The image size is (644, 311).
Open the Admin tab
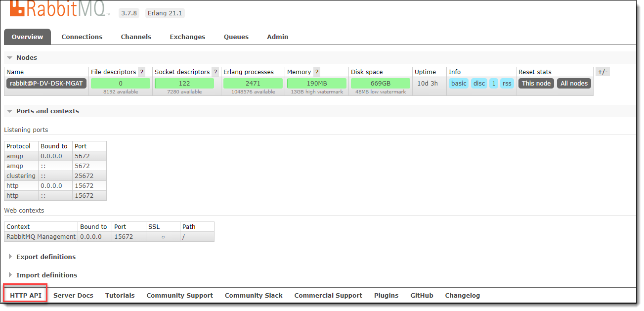(277, 37)
